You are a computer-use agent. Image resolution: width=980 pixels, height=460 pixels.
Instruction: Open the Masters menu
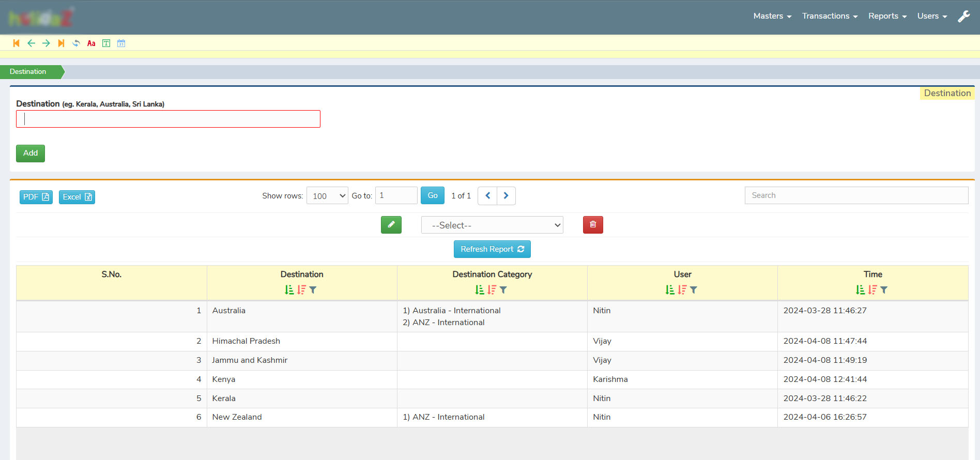772,16
